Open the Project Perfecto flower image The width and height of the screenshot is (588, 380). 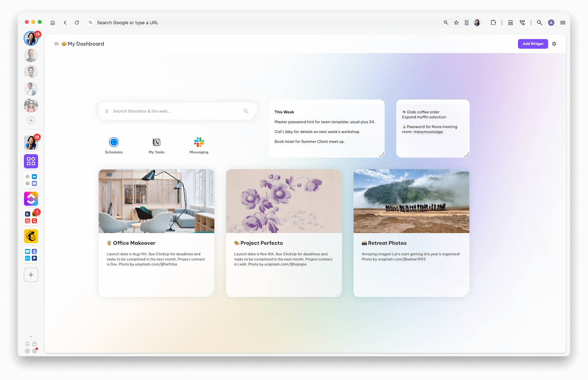[x=284, y=201]
